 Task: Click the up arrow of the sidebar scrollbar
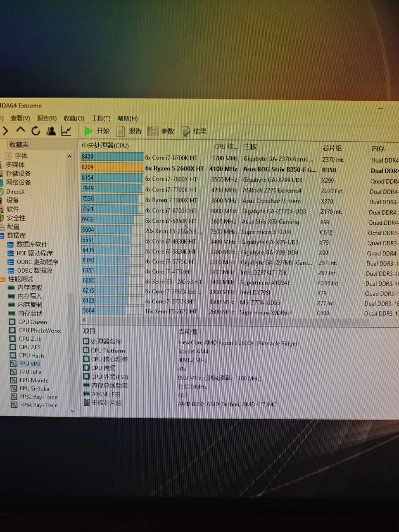[69, 157]
